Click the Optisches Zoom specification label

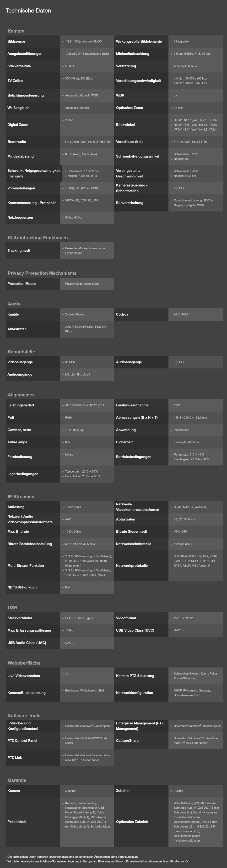(x=130, y=108)
